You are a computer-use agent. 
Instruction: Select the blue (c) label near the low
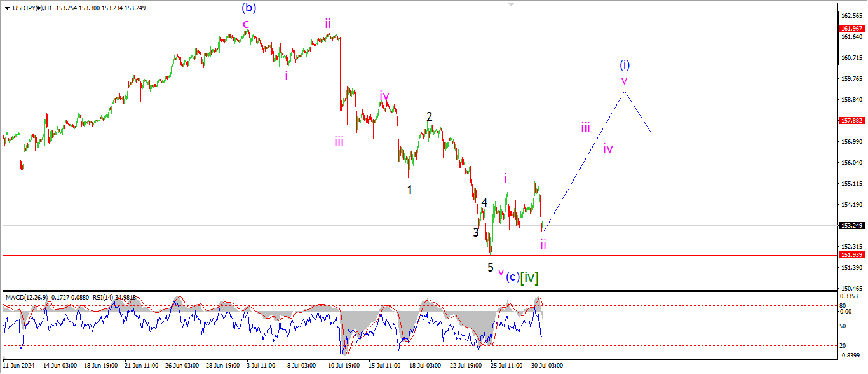click(x=512, y=277)
